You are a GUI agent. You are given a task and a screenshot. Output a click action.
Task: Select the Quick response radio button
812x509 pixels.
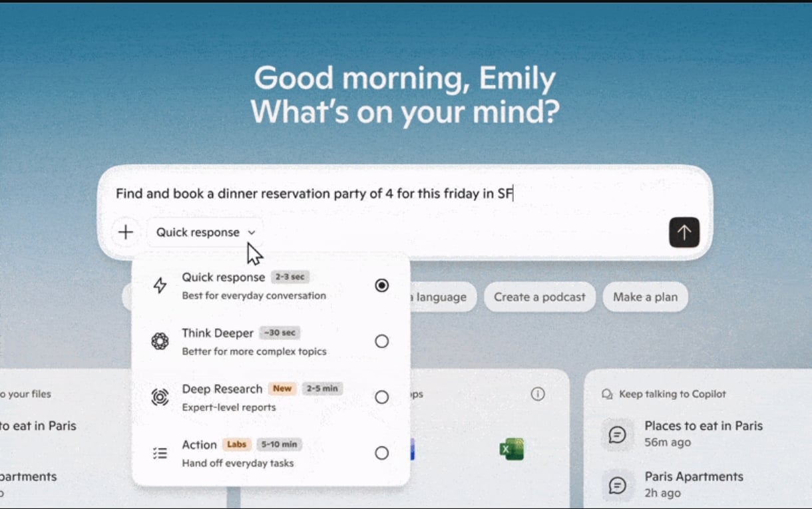381,285
